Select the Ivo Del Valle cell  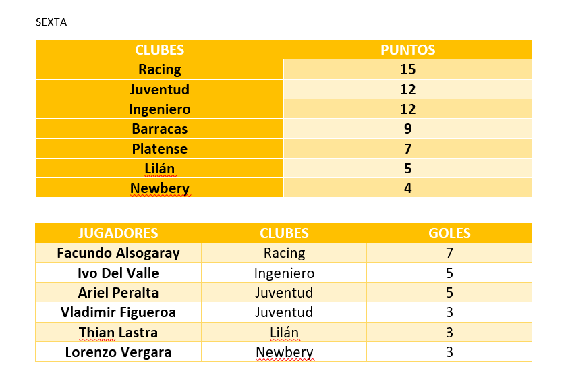(118, 273)
